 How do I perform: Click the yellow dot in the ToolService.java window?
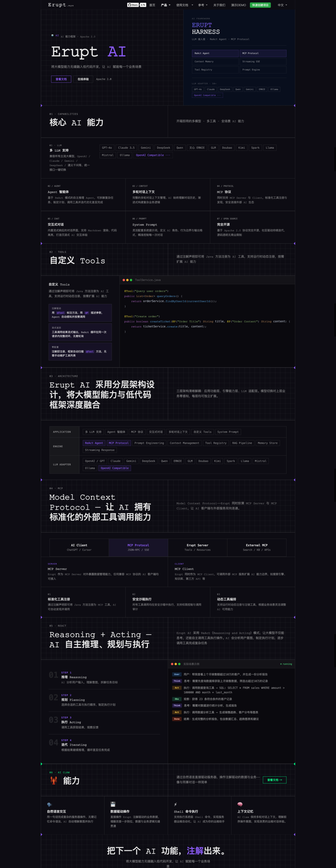(x=127, y=280)
